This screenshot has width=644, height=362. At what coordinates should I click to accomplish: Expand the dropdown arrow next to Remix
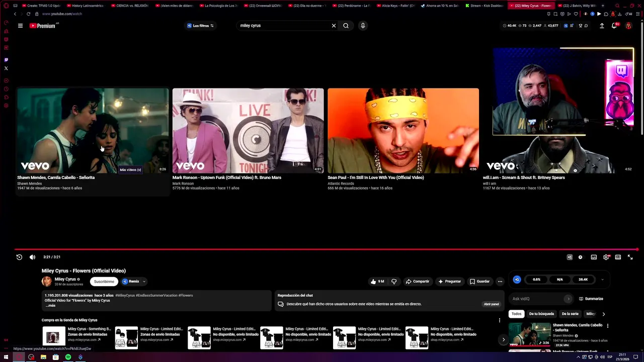(x=144, y=282)
